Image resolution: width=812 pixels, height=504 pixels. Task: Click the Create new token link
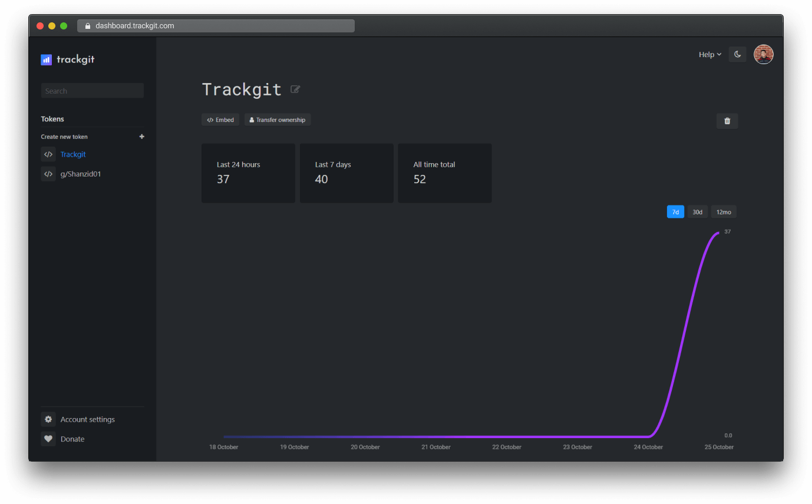click(x=64, y=137)
